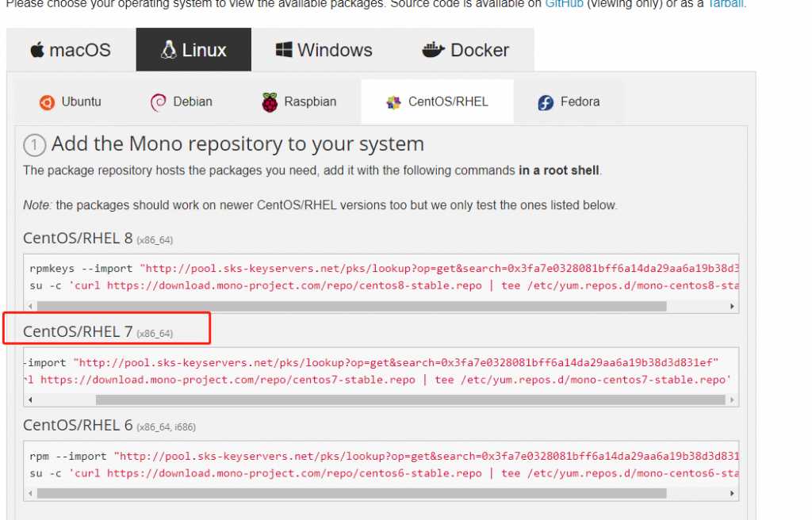Viewport: 812px width, 520px height.
Task: Click left arrow of CentOS/RHEL 8 code scrollbar
Action: tap(31, 306)
